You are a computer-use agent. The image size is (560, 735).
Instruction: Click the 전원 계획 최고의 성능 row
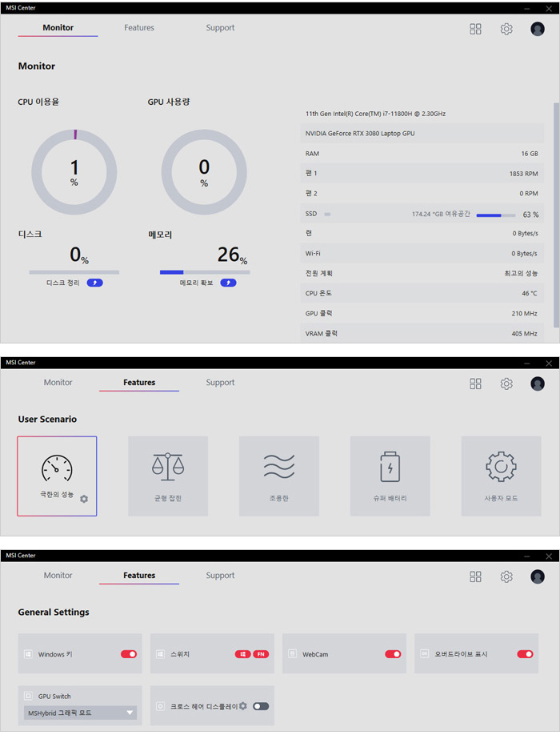point(422,273)
